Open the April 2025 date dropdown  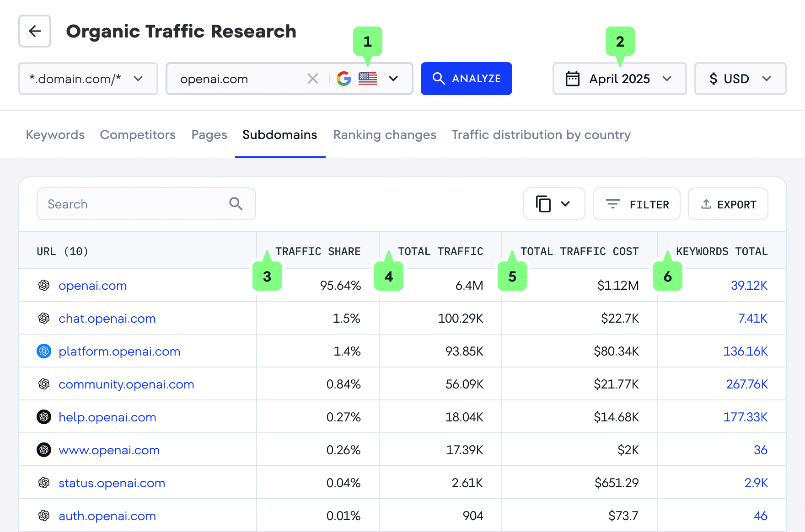click(x=619, y=79)
